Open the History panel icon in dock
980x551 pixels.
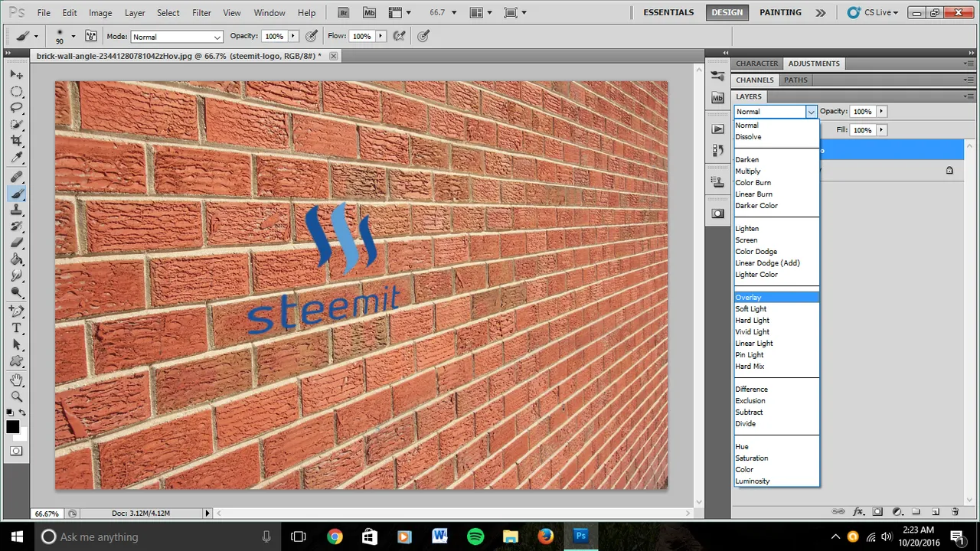click(x=717, y=151)
